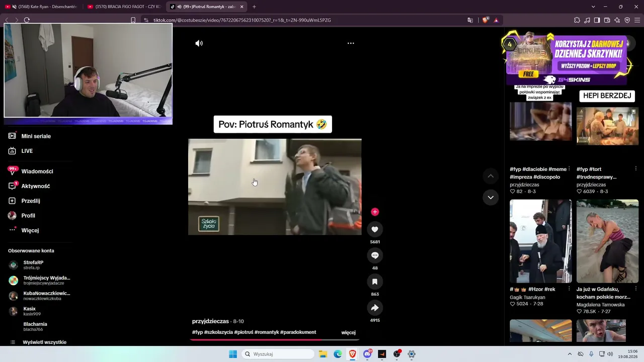Viewport: 644px width, 362px height.
Task: Open the przyjdzieczas author profile under video
Action: click(210, 321)
